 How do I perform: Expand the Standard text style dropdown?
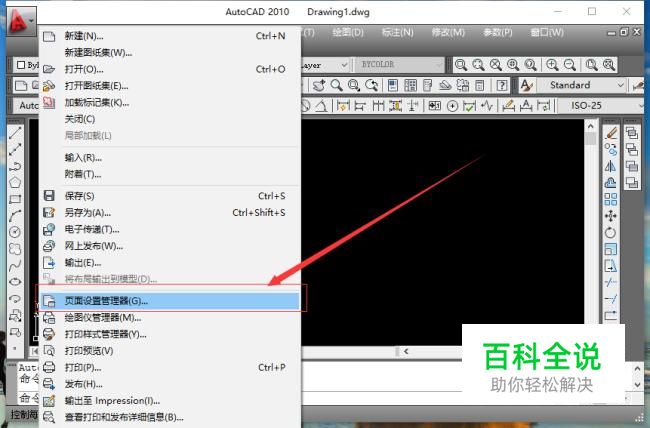pos(620,85)
